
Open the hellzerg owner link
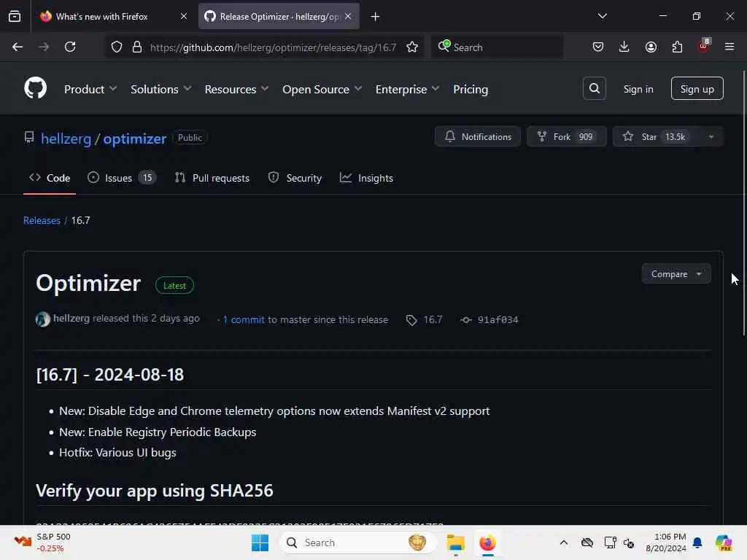[x=66, y=139]
